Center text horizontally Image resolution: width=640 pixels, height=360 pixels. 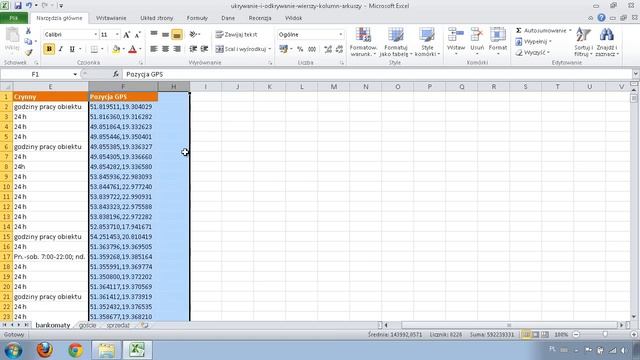click(165, 49)
